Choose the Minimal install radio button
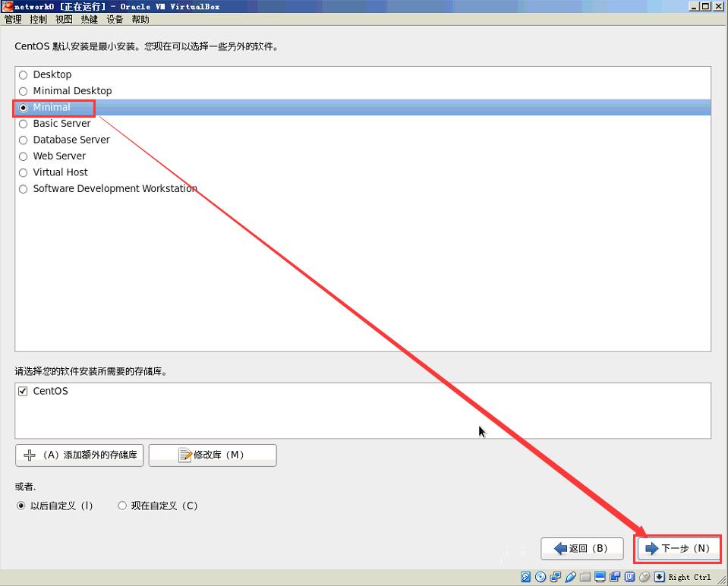 click(24, 108)
